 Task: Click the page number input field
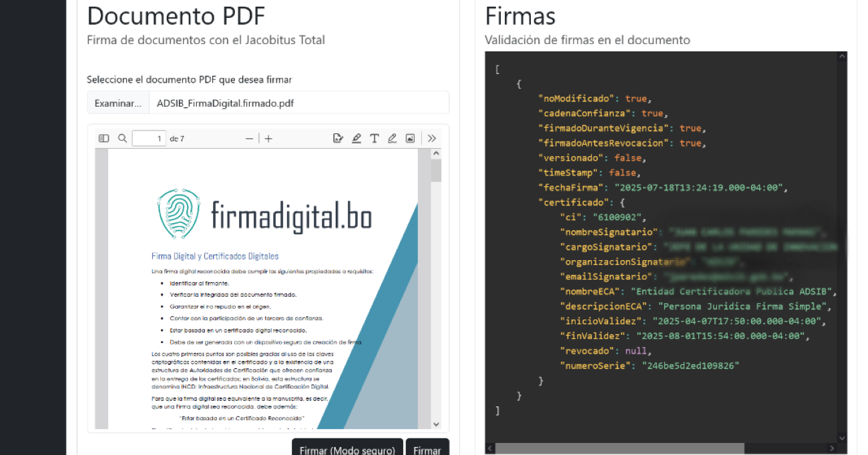[149, 139]
